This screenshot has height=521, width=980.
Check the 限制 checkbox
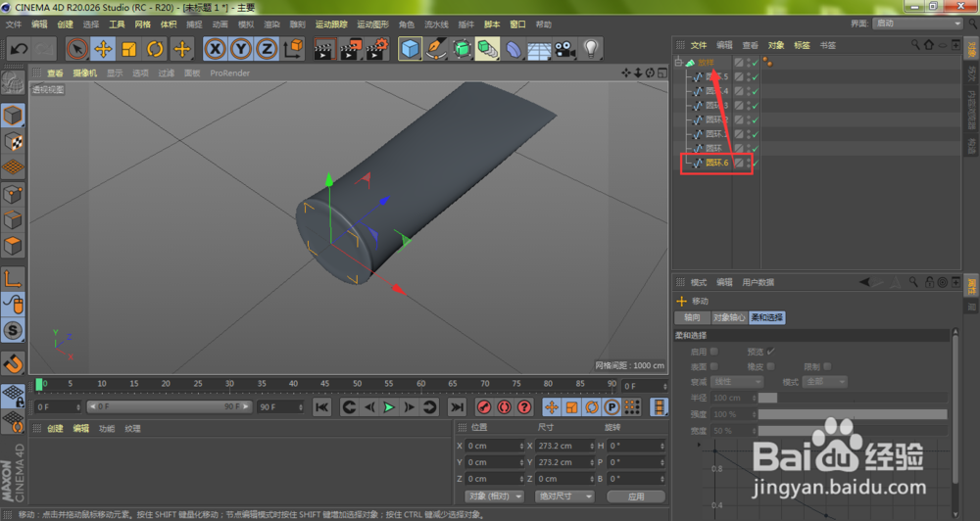[827, 366]
